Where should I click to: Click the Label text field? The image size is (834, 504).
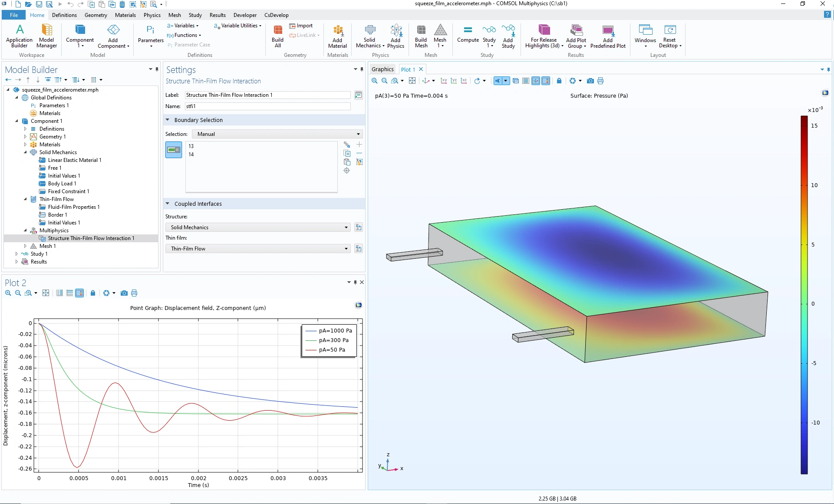(x=267, y=95)
